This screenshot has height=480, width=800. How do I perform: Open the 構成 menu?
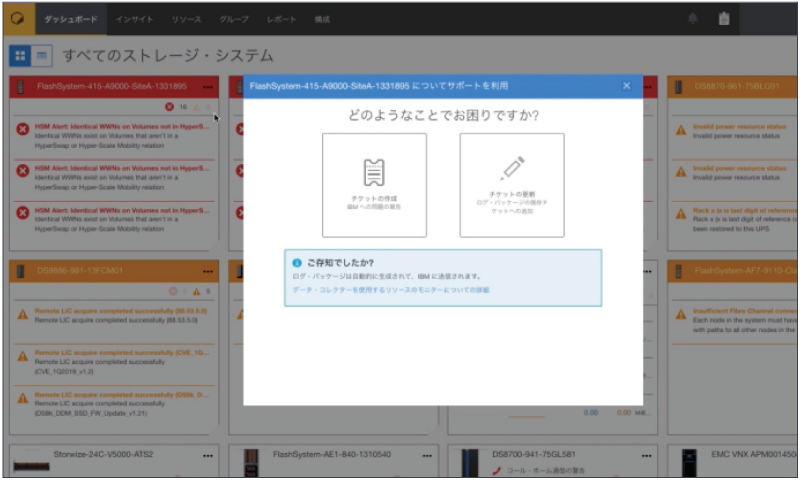pos(322,19)
